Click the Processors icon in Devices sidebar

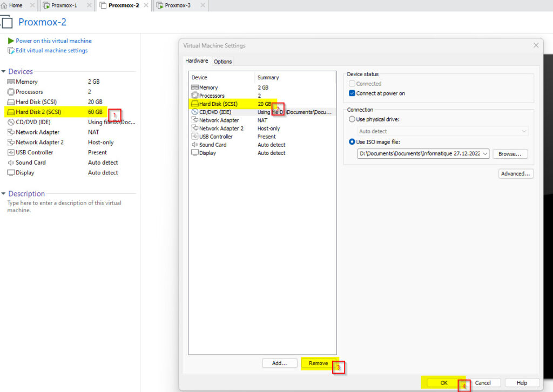click(x=11, y=92)
